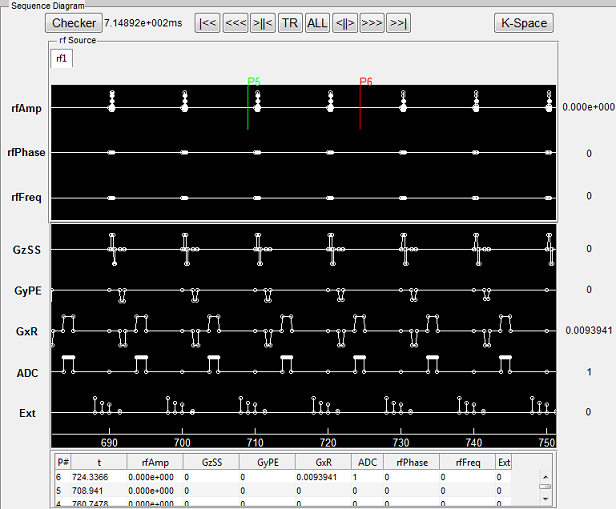This screenshot has width=616, height=509.
Task: Select the rf1 tab
Action: tap(61, 59)
